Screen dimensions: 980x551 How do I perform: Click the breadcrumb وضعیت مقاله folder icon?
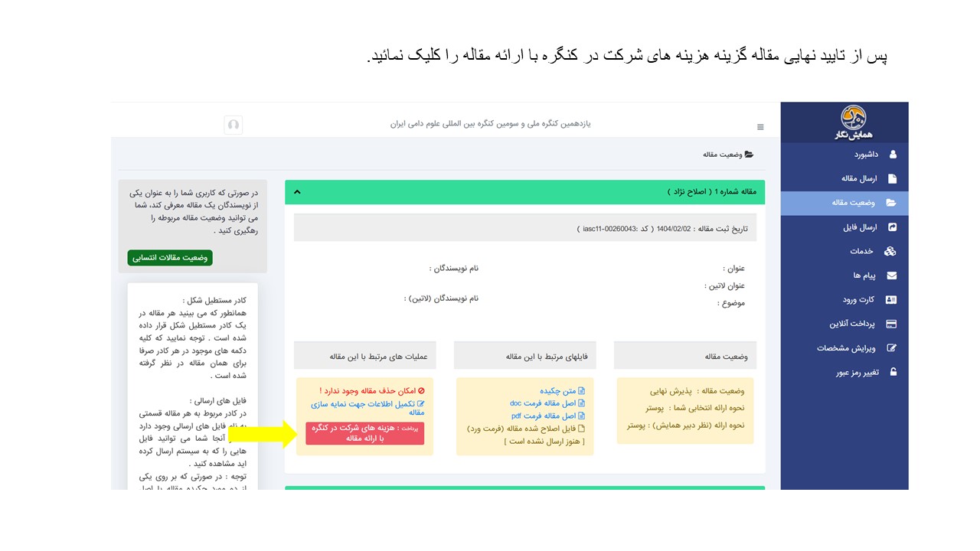(749, 155)
